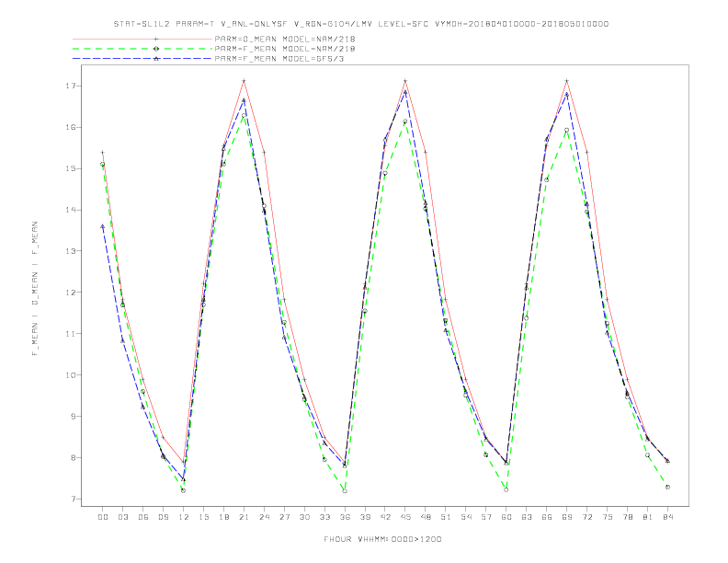728x563 pixels.
Task: Click y-axis tick label 17
Action: (x=71, y=86)
